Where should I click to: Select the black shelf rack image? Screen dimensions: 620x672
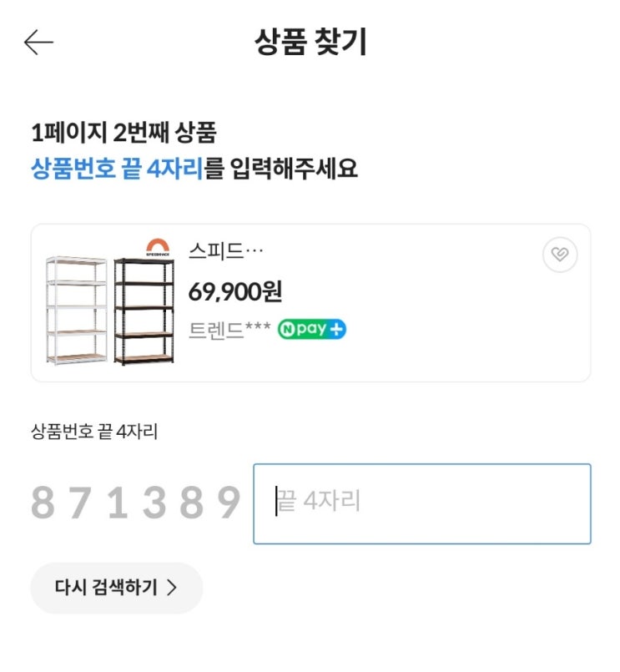[144, 309]
